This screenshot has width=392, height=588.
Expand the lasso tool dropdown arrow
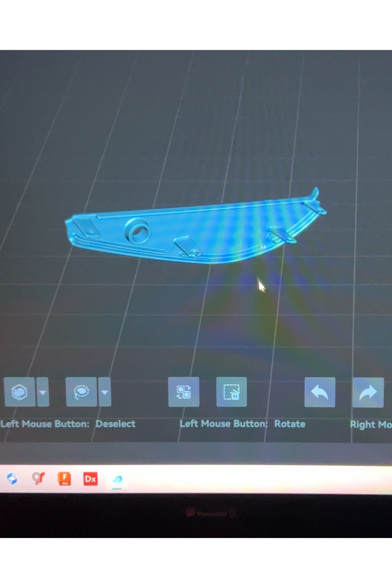click(105, 392)
